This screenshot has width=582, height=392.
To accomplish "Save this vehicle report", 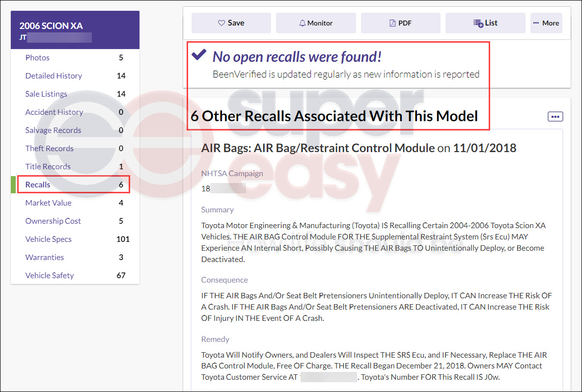I will (231, 23).
